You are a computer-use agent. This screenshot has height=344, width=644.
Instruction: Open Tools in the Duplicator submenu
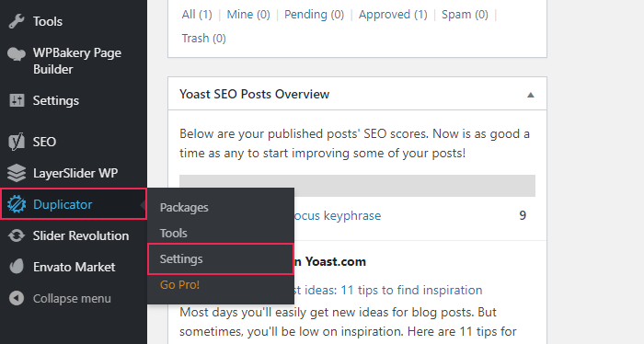click(x=173, y=233)
